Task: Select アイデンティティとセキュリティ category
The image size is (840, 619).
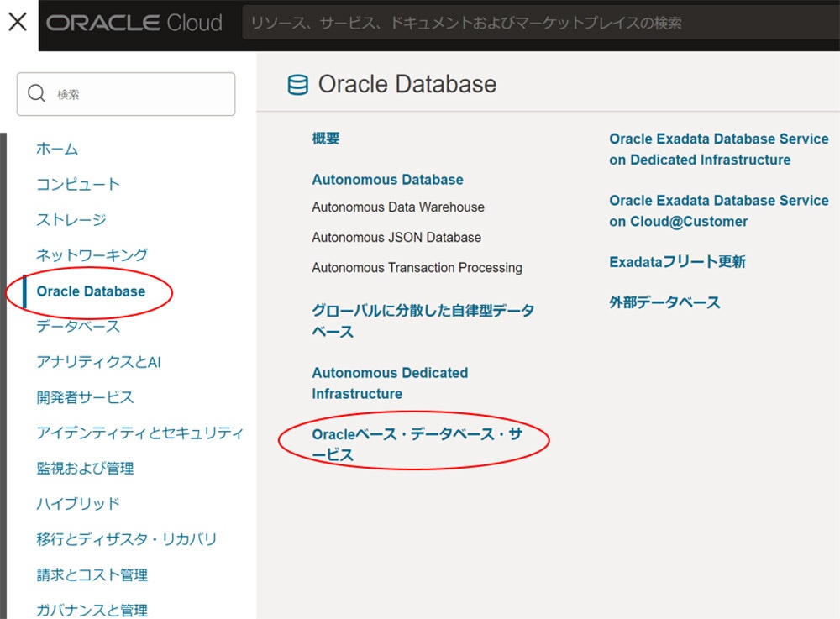Action: pos(139,432)
